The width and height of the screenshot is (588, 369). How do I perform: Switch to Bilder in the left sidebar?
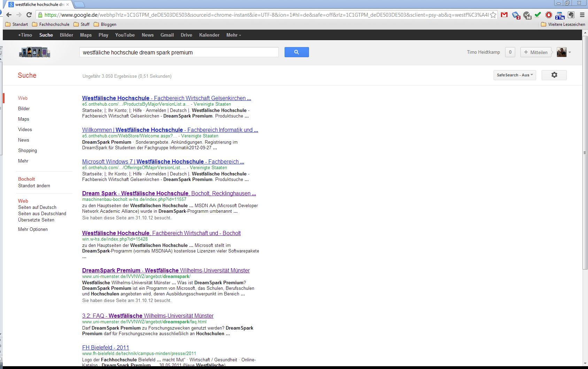(24, 108)
